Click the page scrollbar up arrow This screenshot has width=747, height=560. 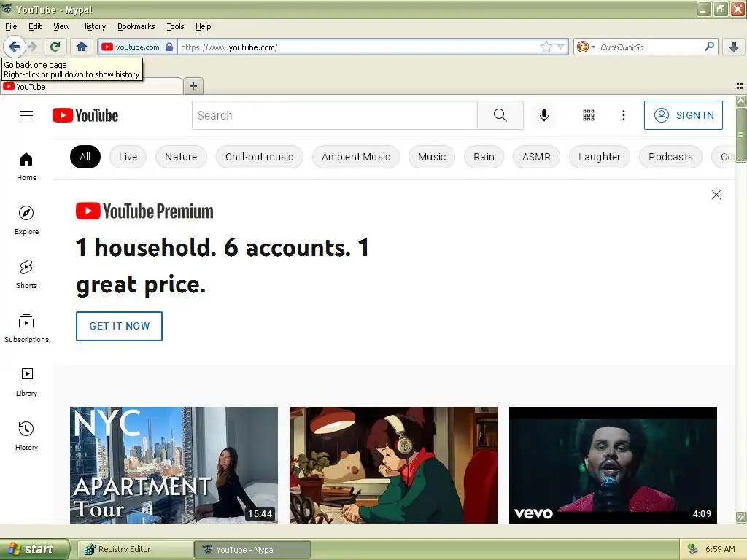click(x=741, y=101)
